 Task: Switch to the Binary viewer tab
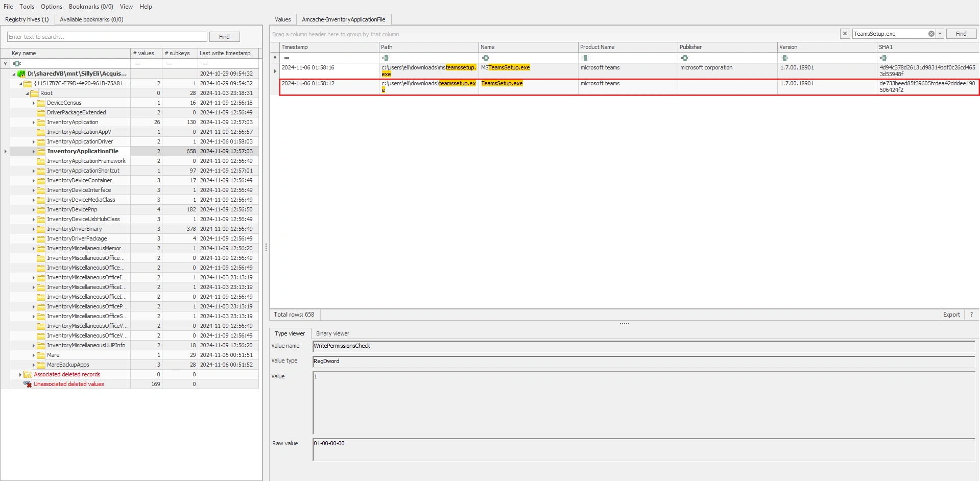click(x=332, y=333)
